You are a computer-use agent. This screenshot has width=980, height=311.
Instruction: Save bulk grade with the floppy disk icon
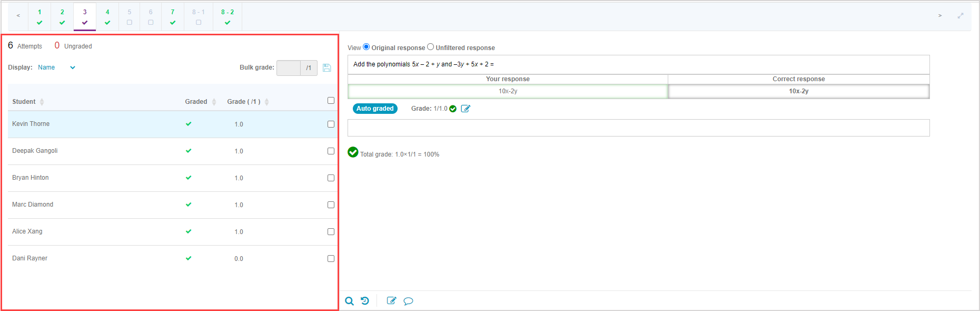coord(327,67)
